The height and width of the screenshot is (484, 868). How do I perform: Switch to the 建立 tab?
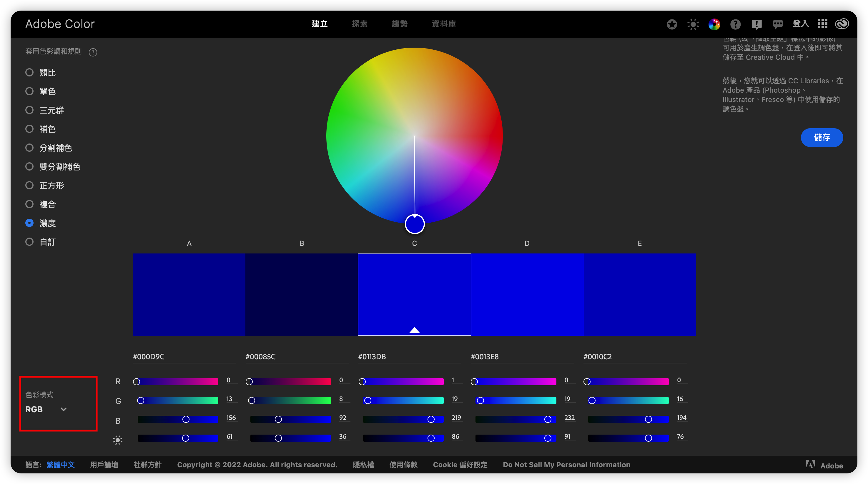tap(320, 24)
